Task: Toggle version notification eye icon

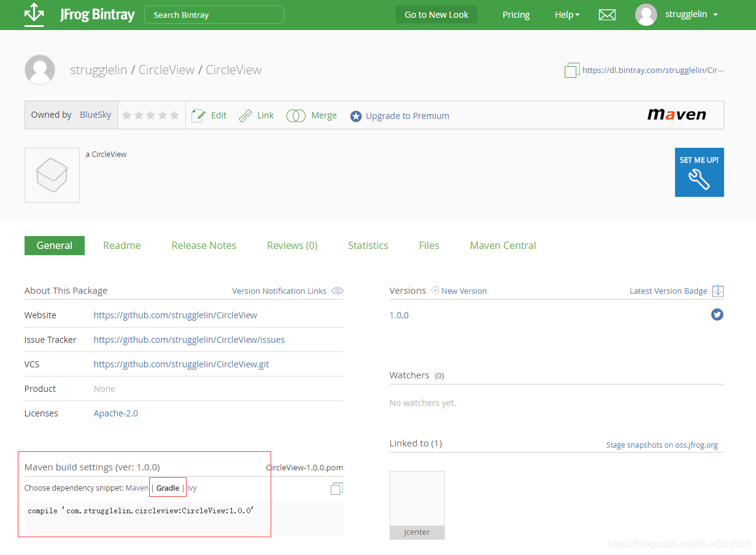Action: pos(337,291)
